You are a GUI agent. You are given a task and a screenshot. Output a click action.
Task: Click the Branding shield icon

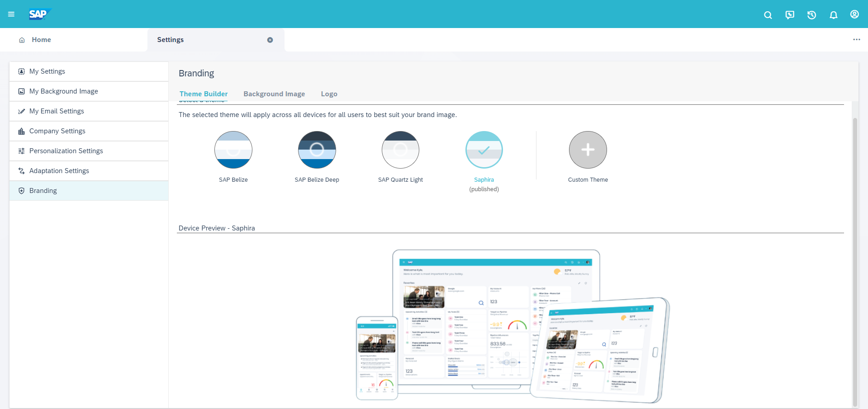[21, 191]
